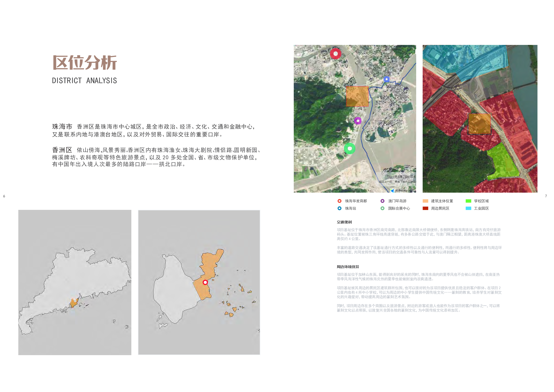Click the 交通便利 section heading

tap(344, 222)
